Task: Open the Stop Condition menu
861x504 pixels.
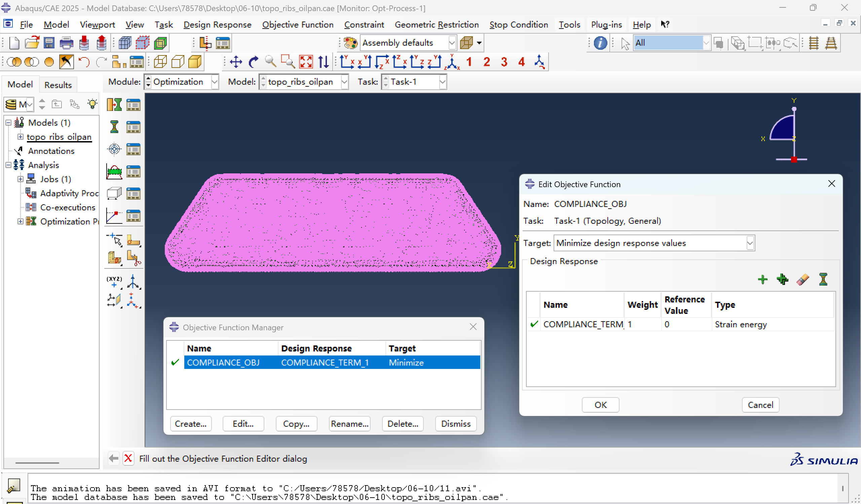Action: (518, 25)
